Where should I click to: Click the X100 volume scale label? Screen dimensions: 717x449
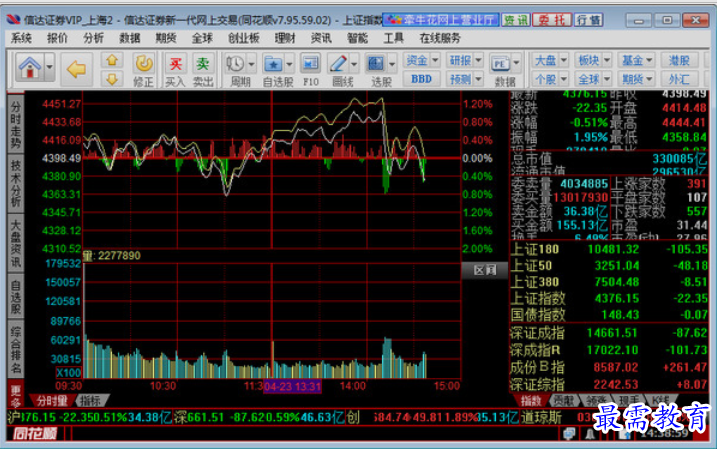pos(69,373)
